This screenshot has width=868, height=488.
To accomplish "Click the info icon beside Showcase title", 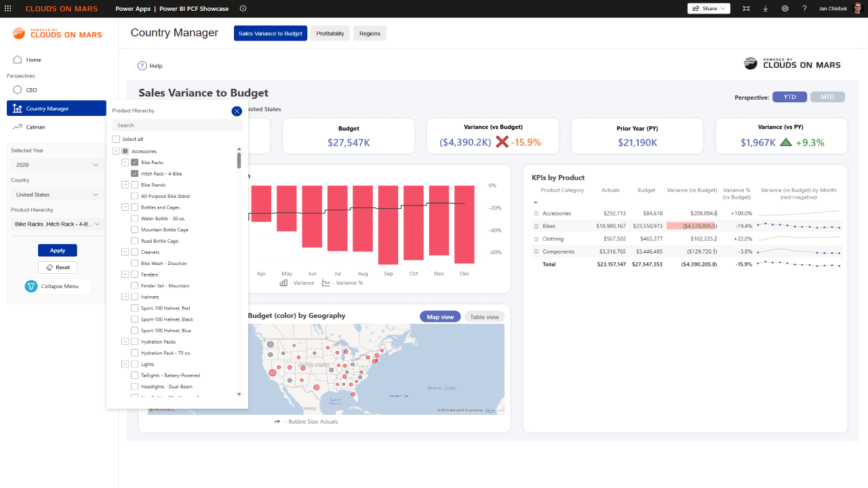I will pyautogui.click(x=243, y=9).
